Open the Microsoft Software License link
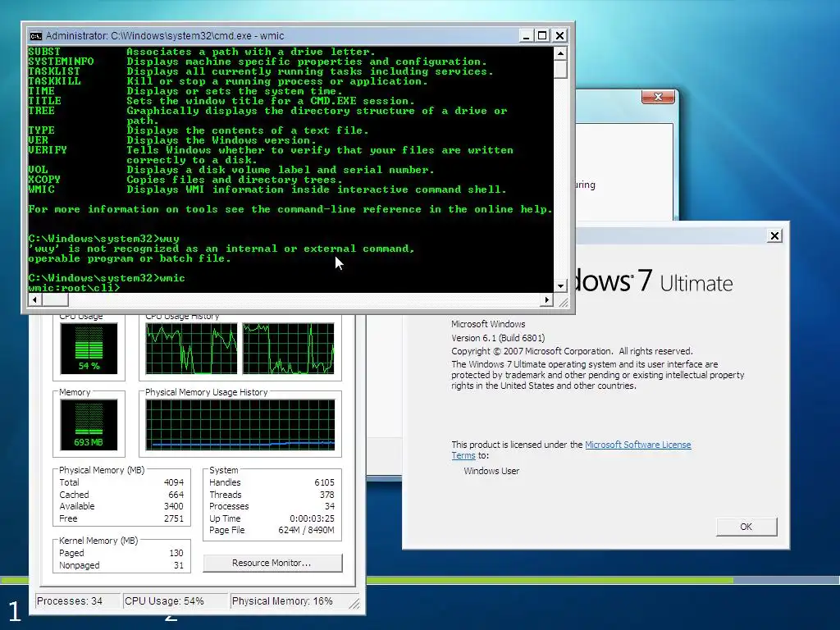 637,445
